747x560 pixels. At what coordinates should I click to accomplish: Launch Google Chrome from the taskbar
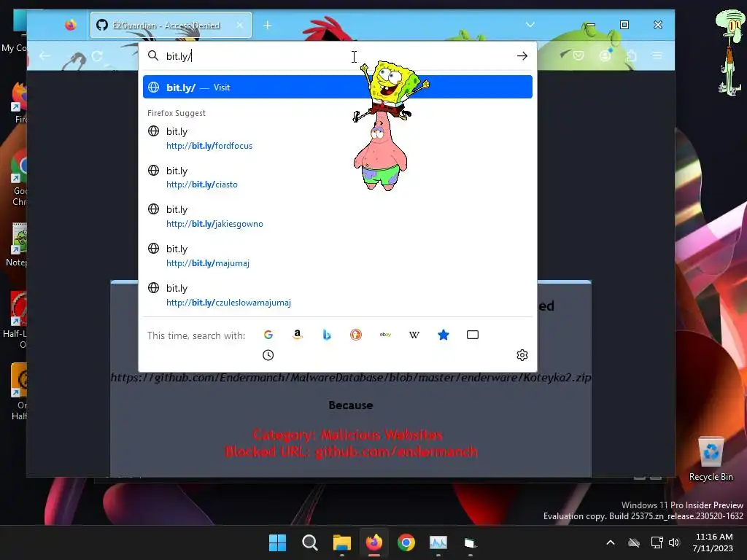click(406, 542)
